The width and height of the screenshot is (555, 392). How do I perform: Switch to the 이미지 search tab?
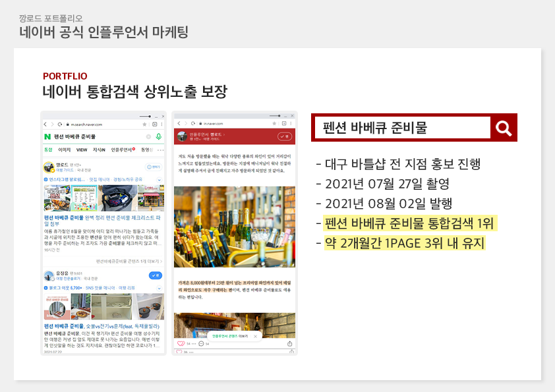point(65,150)
